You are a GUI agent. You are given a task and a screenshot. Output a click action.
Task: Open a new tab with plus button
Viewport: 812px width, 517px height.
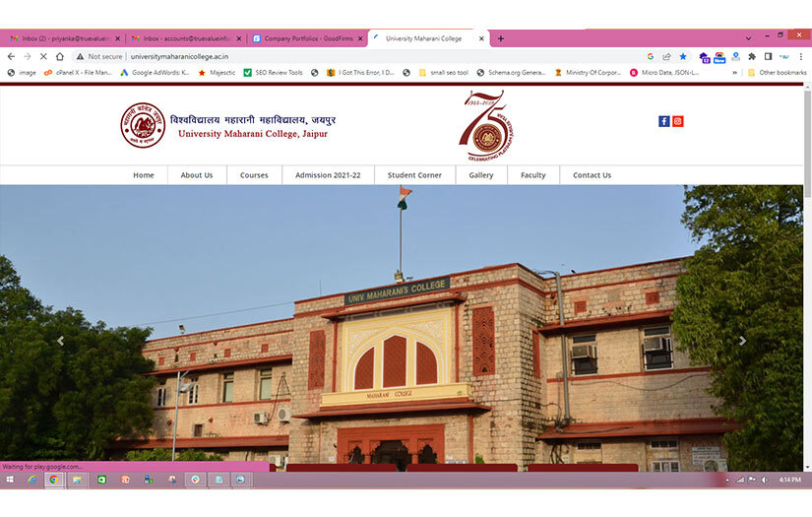pyautogui.click(x=501, y=38)
